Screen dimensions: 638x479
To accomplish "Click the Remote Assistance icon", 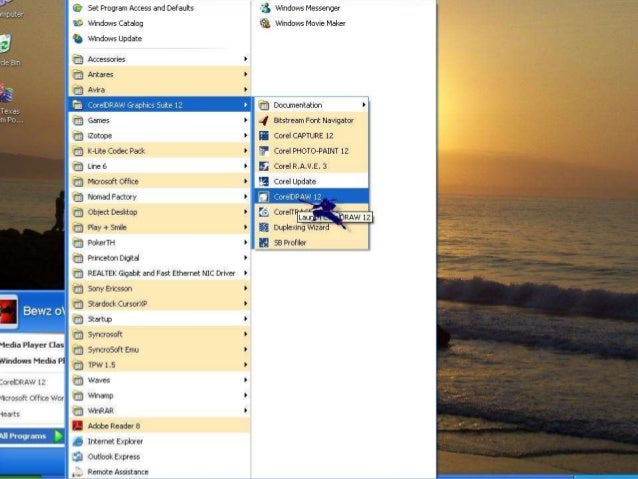I will [78, 472].
